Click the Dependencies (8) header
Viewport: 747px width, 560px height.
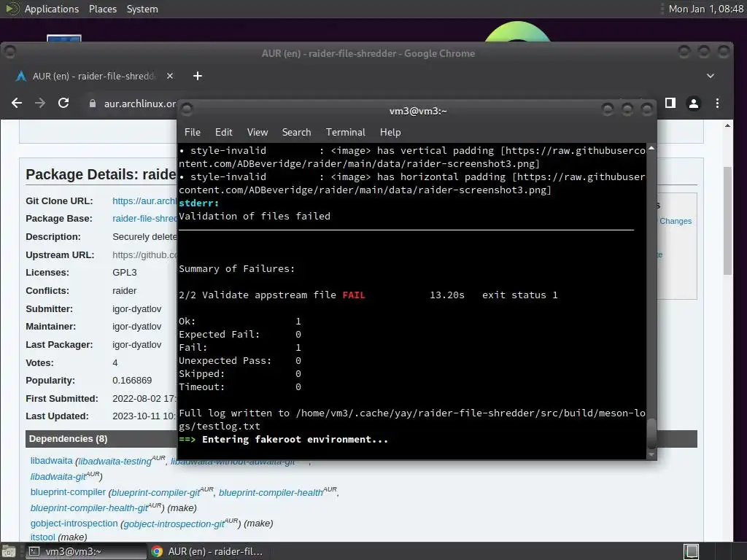68,438
